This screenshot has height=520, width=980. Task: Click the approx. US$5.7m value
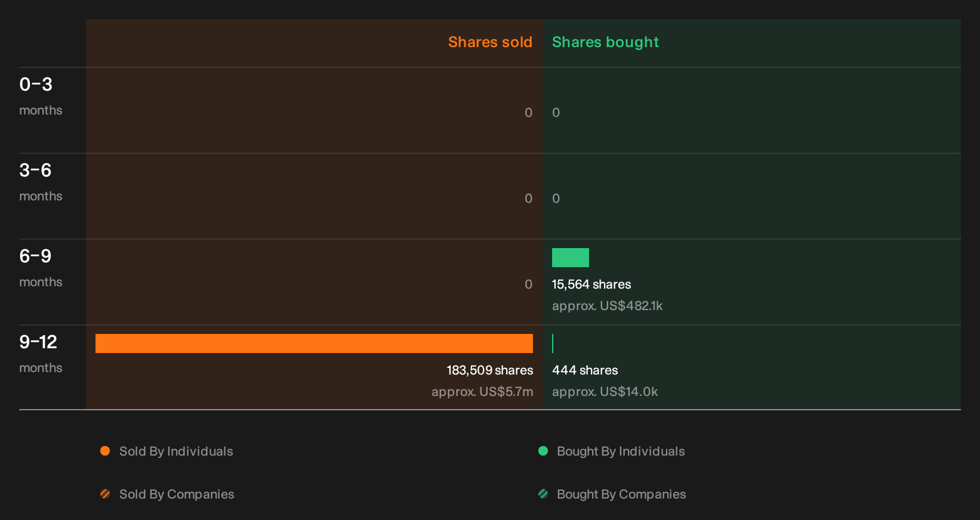pyautogui.click(x=482, y=392)
